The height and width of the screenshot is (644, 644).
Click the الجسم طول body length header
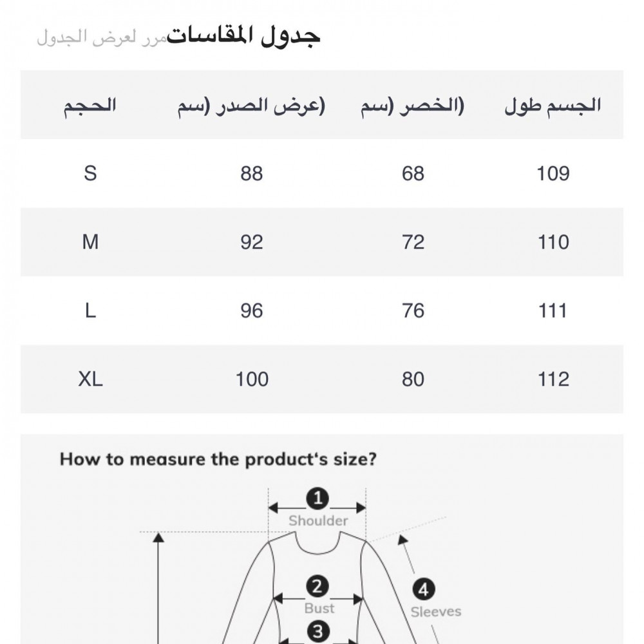coord(553,105)
